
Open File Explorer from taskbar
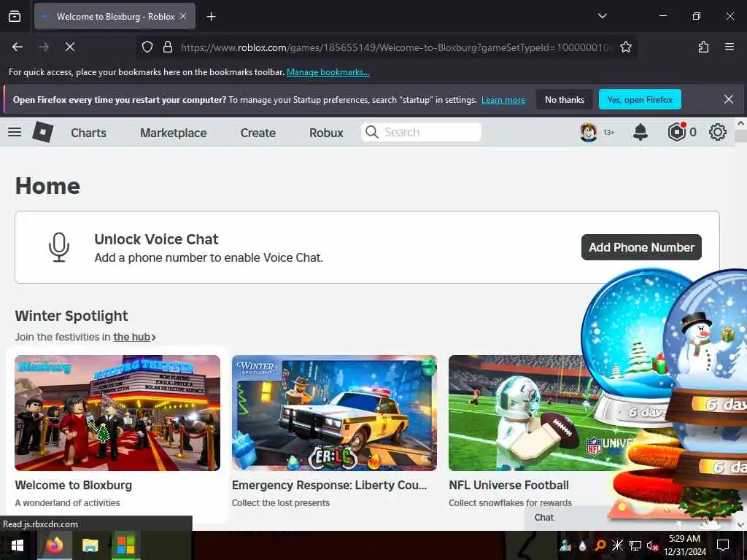tap(90, 545)
